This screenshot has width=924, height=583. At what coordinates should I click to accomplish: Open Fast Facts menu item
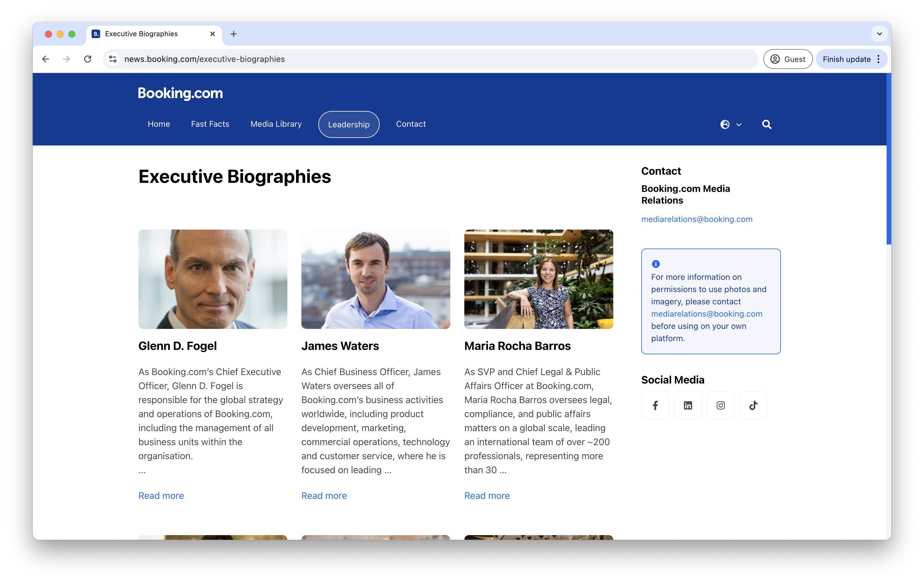pyautogui.click(x=210, y=124)
